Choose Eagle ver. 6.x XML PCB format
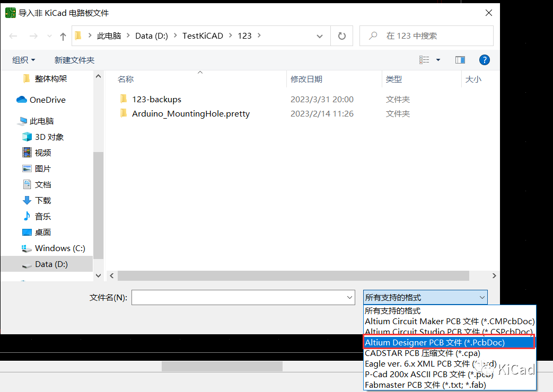Image resolution: width=553 pixels, height=392 pixels. [x=450, y=364]
